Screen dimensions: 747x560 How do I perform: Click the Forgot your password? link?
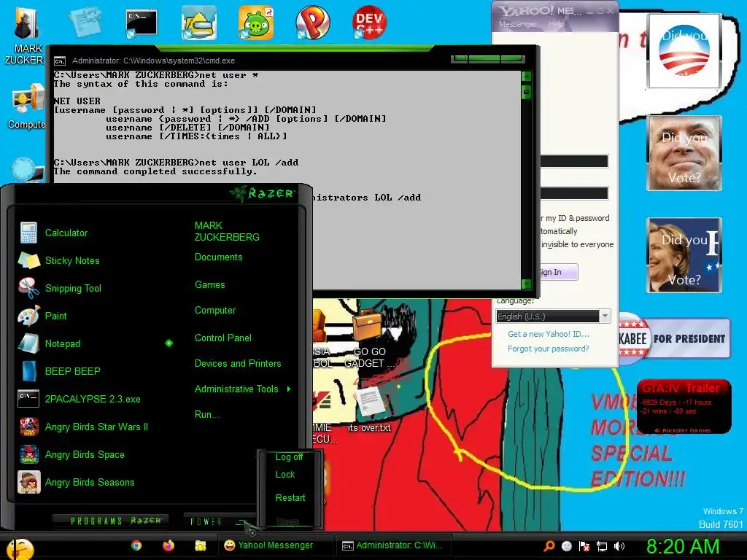click(x=549, y=349)
